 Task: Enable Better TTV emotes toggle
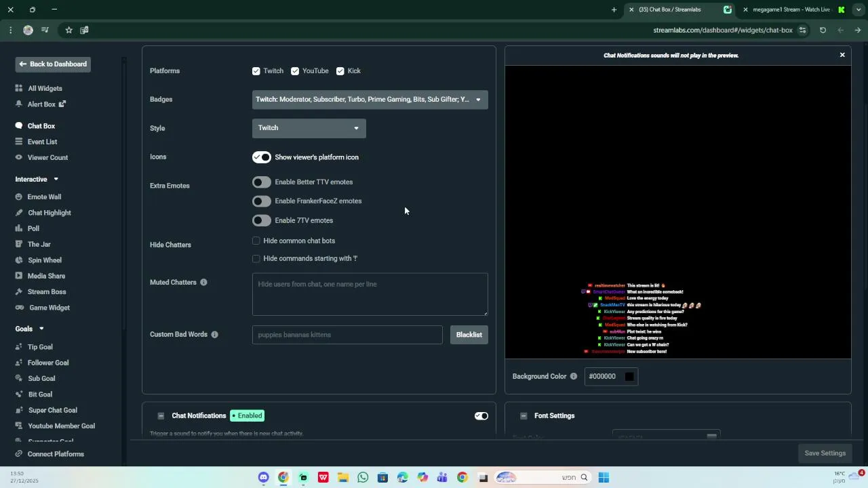(x=262, y=182)
